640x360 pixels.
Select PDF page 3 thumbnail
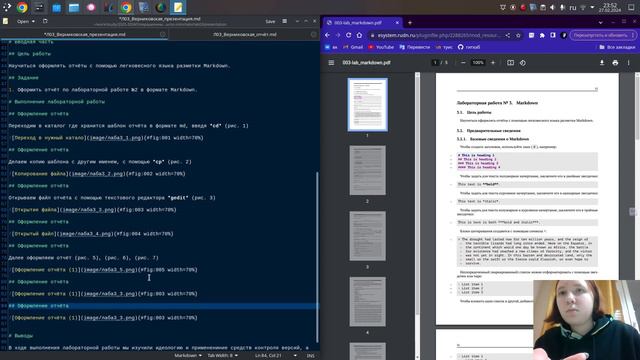click(367, 236)
